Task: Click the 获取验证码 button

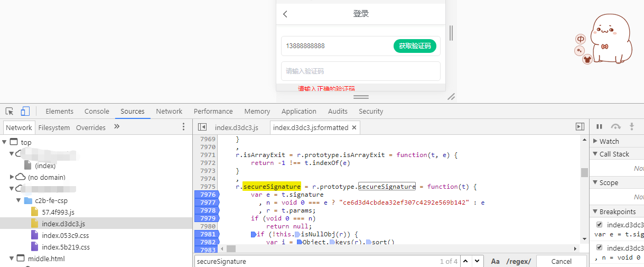Action: coord(415,46)
